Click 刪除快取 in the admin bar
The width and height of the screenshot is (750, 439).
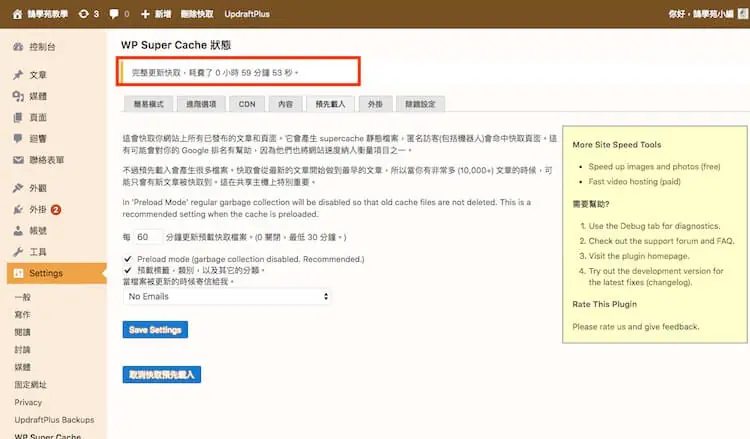point(197,14)
